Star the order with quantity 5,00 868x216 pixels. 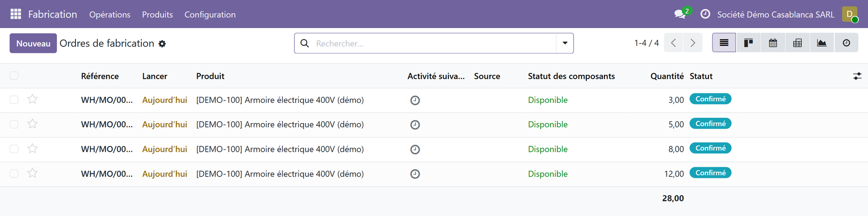32,124
